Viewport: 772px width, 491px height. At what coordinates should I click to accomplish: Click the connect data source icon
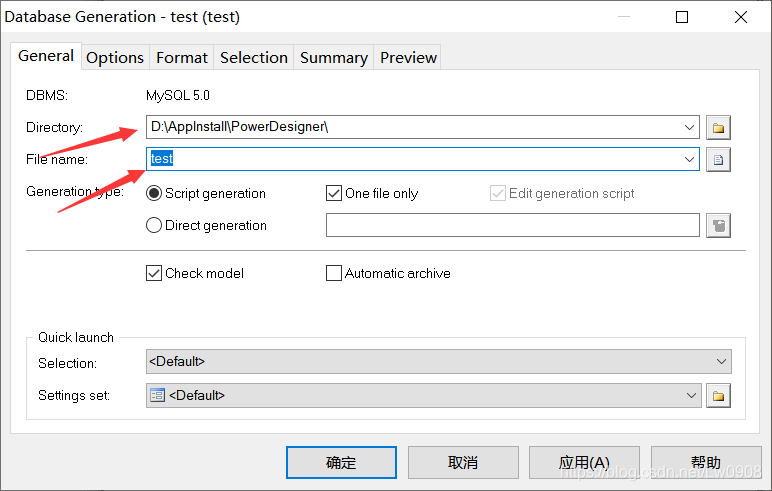(x=718, y=226)
